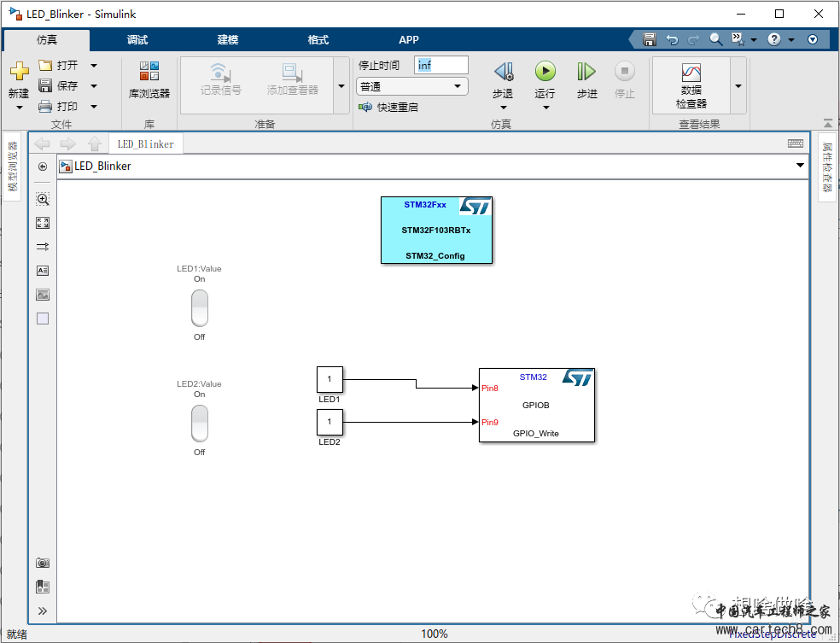Click the Area box icon in the left palette
The width and height of the screenshot is (840, 643).
(43, 319)
